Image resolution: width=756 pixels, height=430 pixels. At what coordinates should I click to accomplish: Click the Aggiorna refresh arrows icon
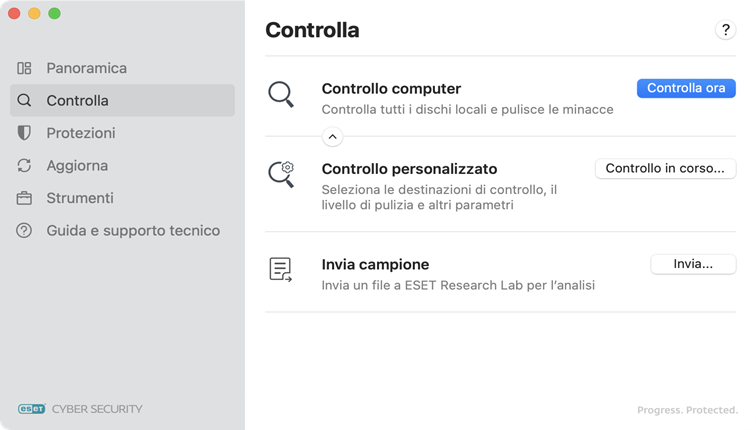pyautogui.click(x=25, y=166)
